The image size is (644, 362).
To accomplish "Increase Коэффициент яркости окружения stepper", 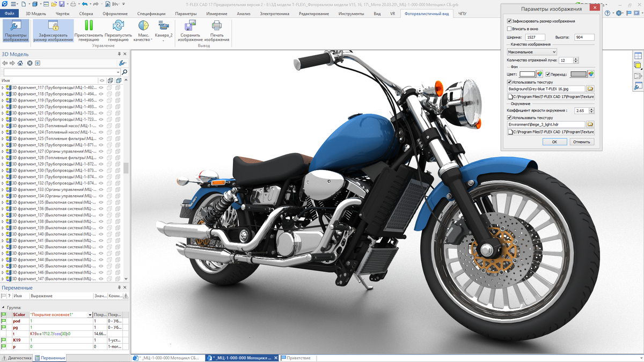I will coord(592,109).
